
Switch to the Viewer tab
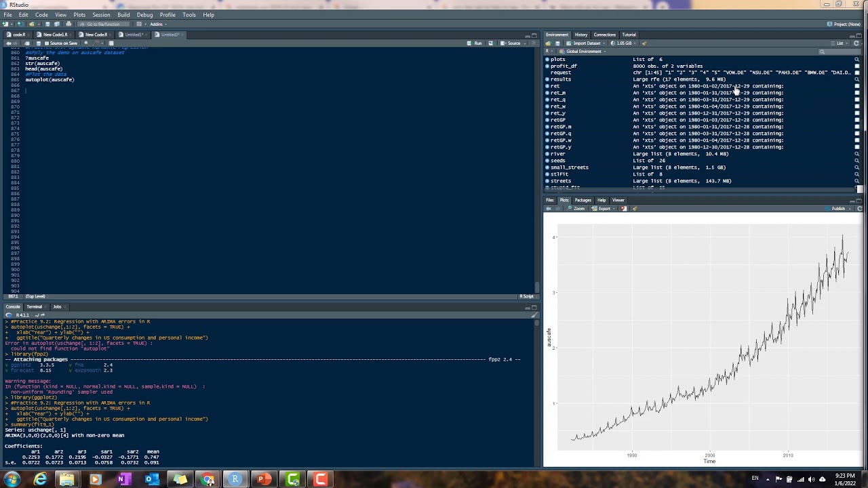(618, 200)
